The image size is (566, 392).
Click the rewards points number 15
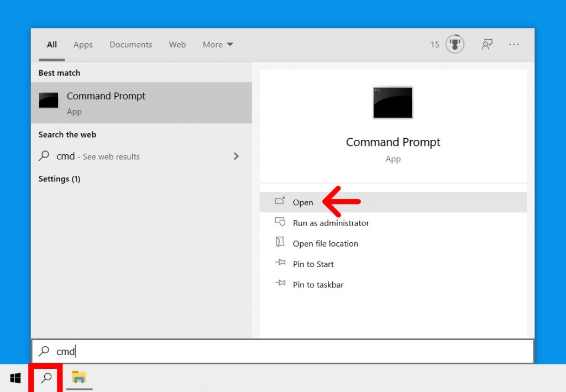pos(434,44)
